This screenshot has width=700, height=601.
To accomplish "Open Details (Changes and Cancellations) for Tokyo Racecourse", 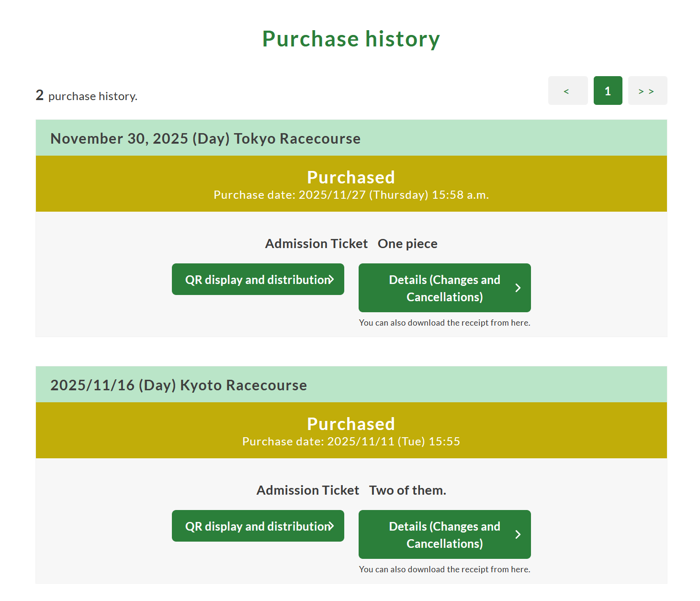I will [x=445, y=288].
